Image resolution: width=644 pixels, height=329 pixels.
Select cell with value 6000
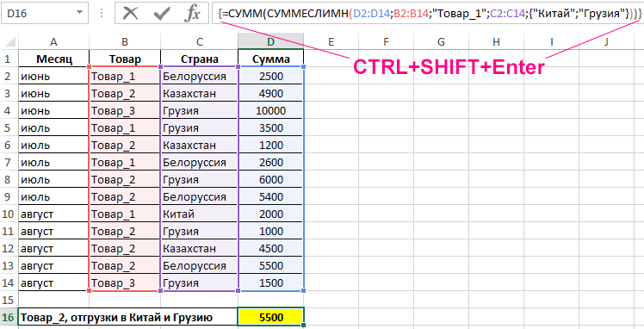click(x=270, y=179)
